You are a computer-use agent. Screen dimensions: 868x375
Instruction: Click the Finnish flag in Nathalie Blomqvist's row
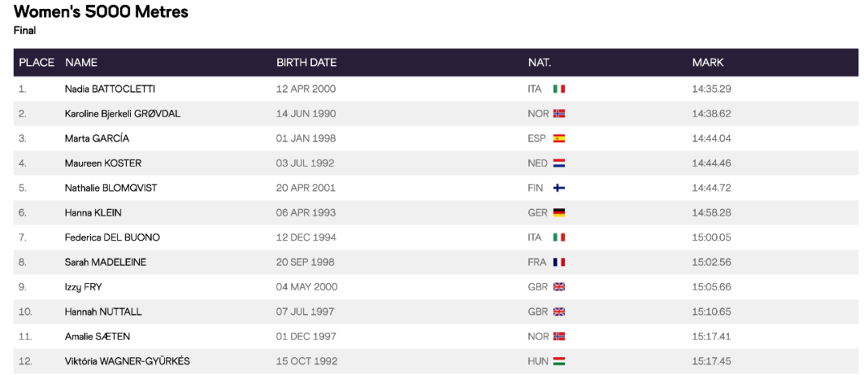click(559, 188)
